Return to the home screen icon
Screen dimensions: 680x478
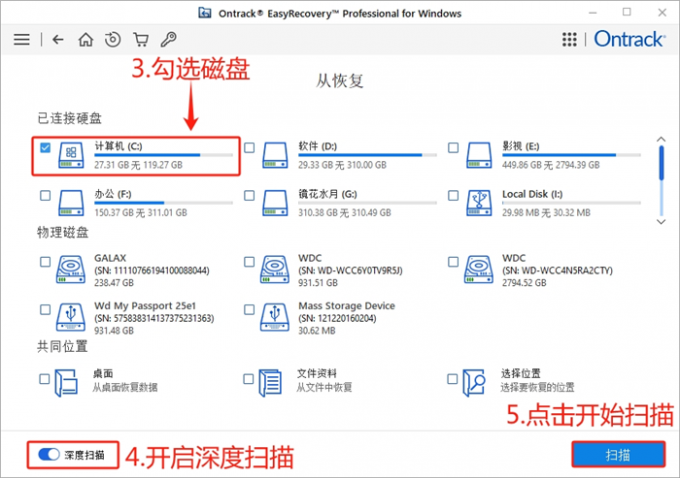click(85, 39)
